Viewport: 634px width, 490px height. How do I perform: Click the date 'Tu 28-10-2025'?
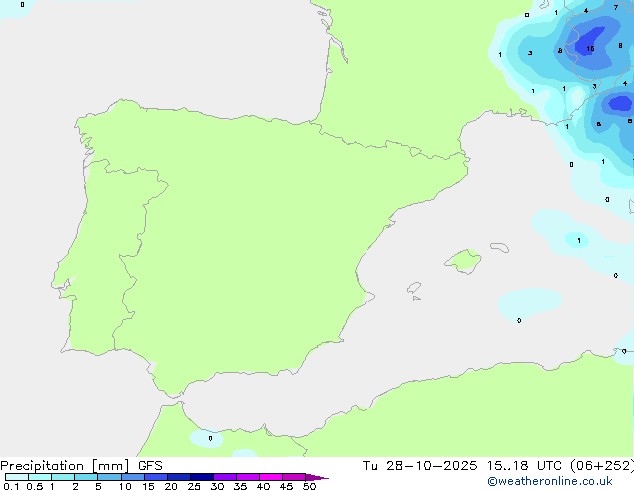coord(420,466)
